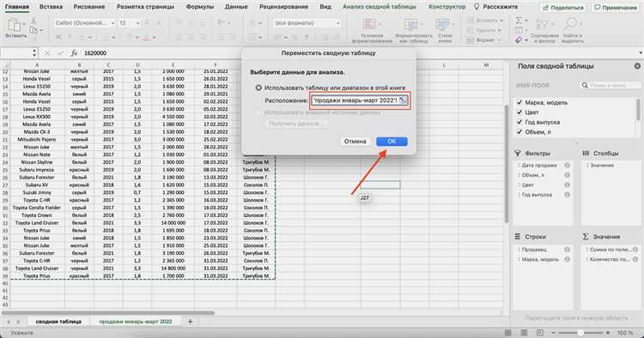Uncheck the Объем, л field checkbox
The height and width of the screenshot is (338, 644).
[x=519, y=132]
